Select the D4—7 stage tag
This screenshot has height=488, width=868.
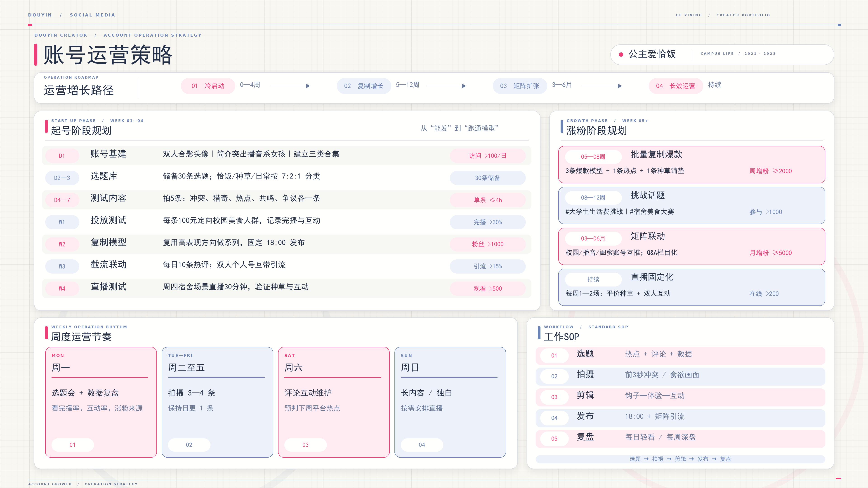click(62, 200)
